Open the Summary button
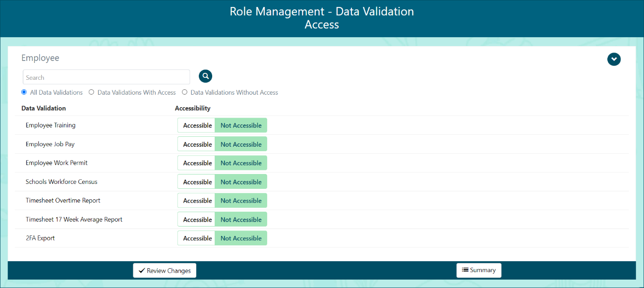 pyautogui.click(x=479, y=270)
